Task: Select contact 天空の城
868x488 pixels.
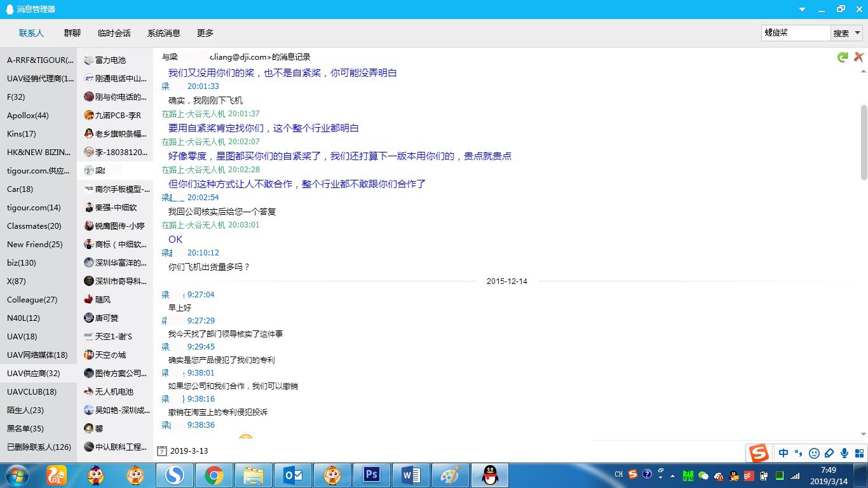Action: pyautogui.click(x=115, y=355)
